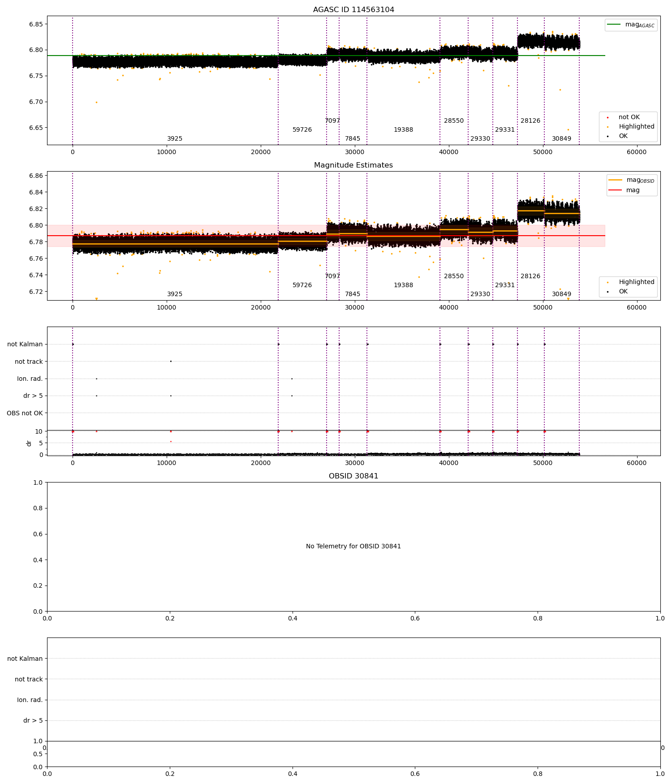
Task: Click the 6.65 y-axis tick label
Action: click(36, 128)
